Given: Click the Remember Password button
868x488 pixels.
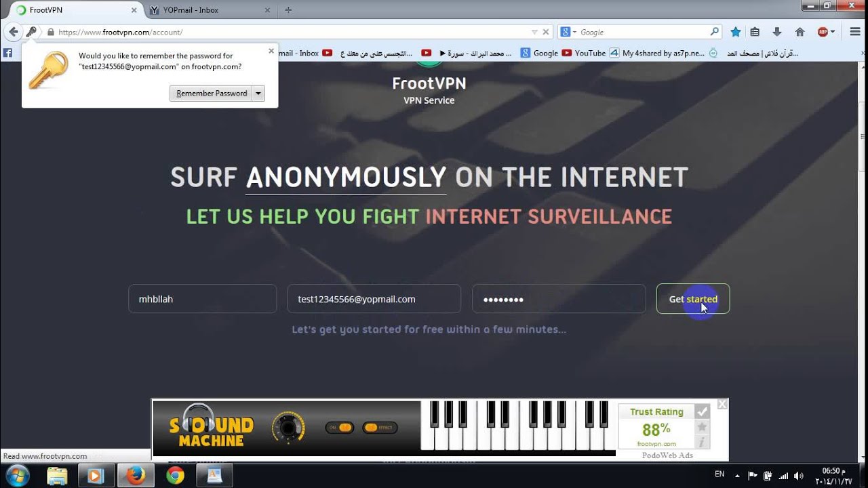Looking at the screenshot, I should pyautogui.click(x=211, y=94).
